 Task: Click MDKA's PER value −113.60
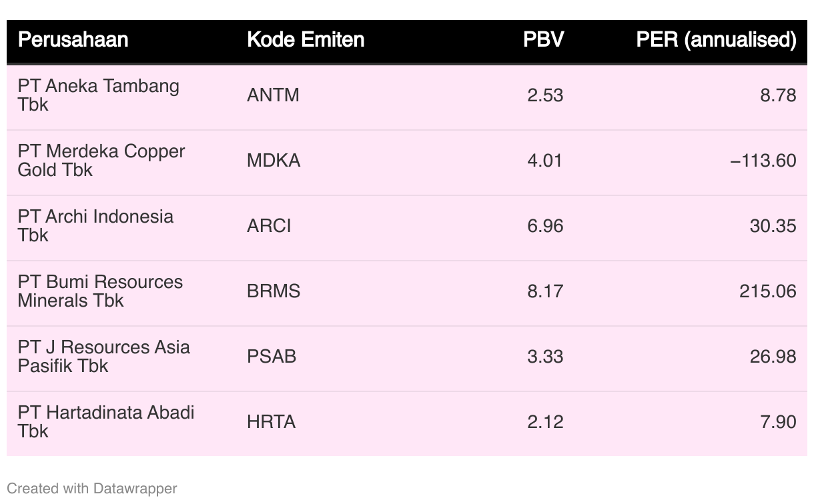[x=763, y=161]
